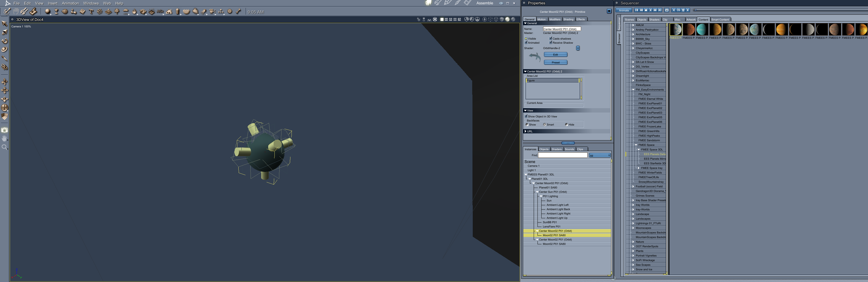Insert a sphere primitive from the toolbar
Image resolution: width=868 pixels, height=282 pixels.
click(x=48, y=11)
